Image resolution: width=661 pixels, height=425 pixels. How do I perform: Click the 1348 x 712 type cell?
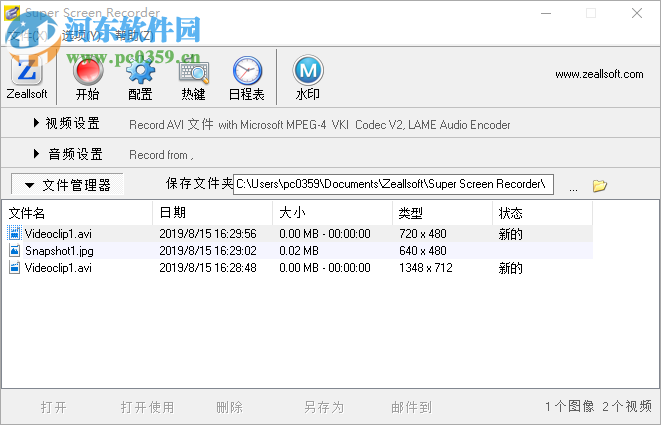tap(426, 268)
